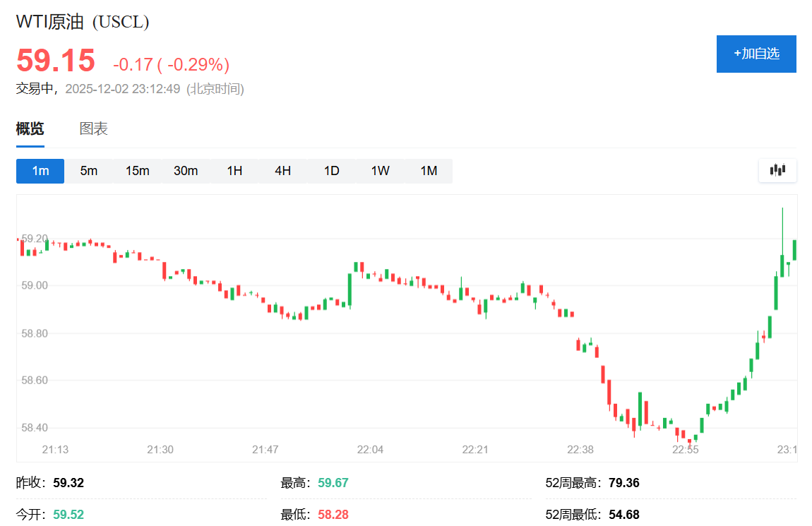Viewport: 812px width, 526px height.
Task: Click the 最低 value 58.28
Action: point(333,515)
